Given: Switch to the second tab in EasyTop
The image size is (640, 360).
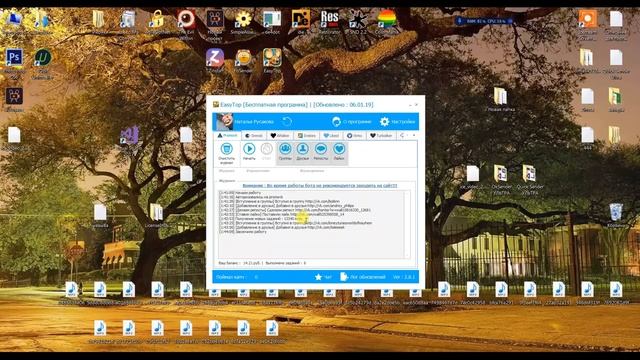Looking at the screenshot, I should click(x=254, y=136).
